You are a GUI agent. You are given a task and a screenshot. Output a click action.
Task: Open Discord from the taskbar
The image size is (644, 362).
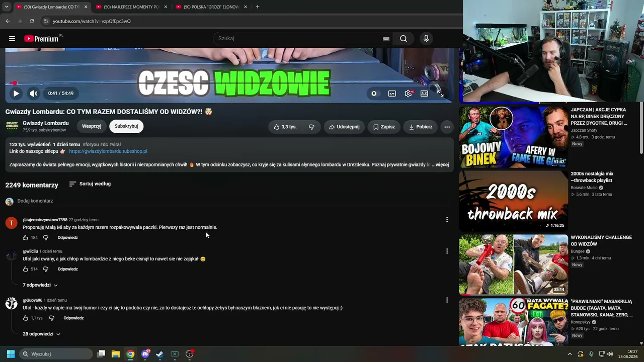145,354
